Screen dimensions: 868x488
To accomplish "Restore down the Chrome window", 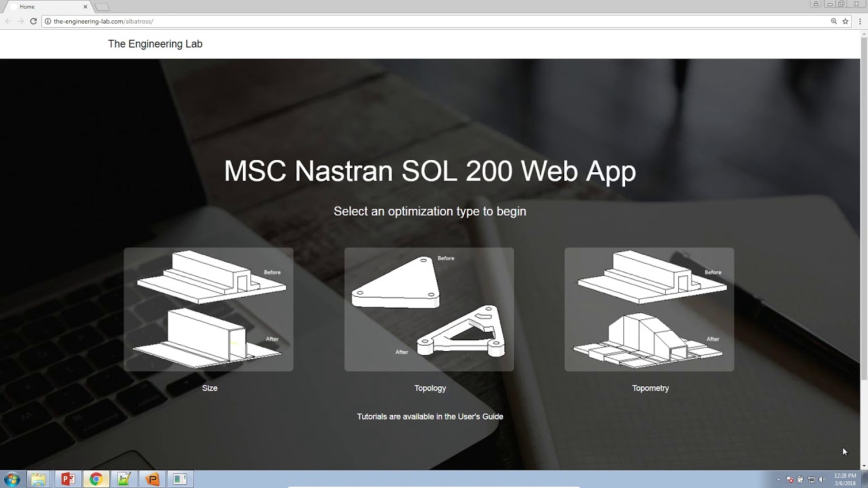I will click(842, 3).
